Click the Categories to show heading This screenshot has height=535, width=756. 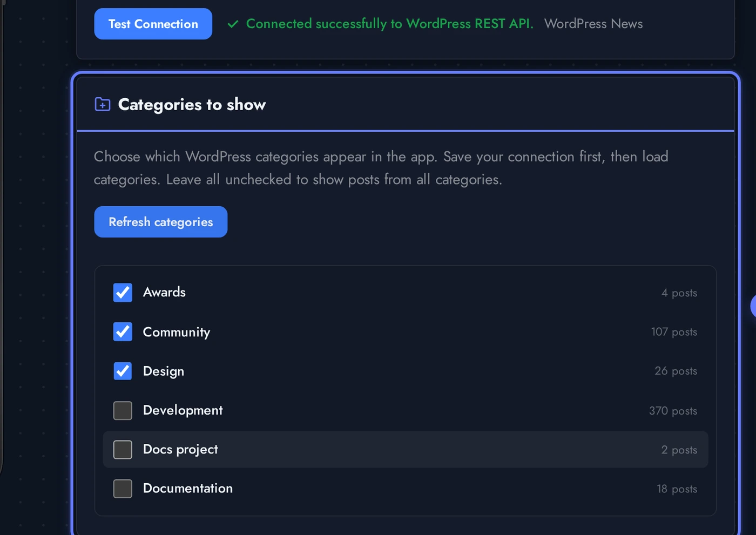click(192, 104)
